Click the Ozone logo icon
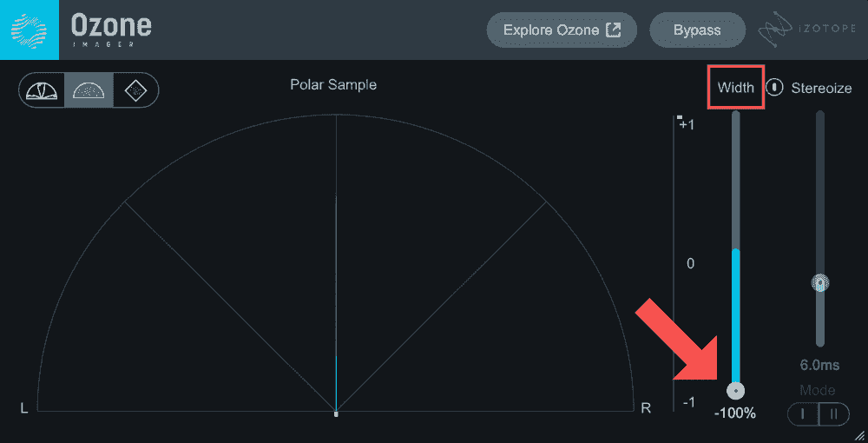 tap(29, 30)
